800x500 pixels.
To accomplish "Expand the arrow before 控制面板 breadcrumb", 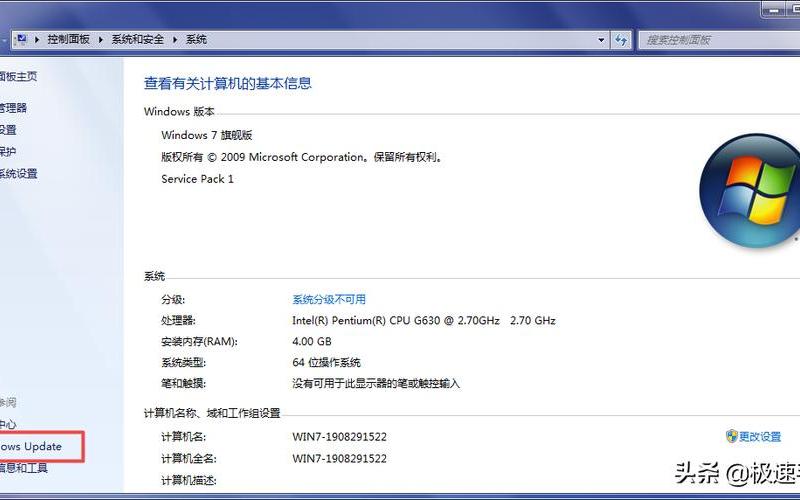I will [37, 40].
